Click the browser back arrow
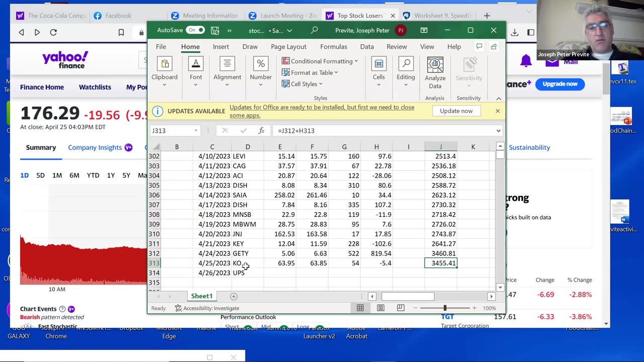 (x=21, y=32)
